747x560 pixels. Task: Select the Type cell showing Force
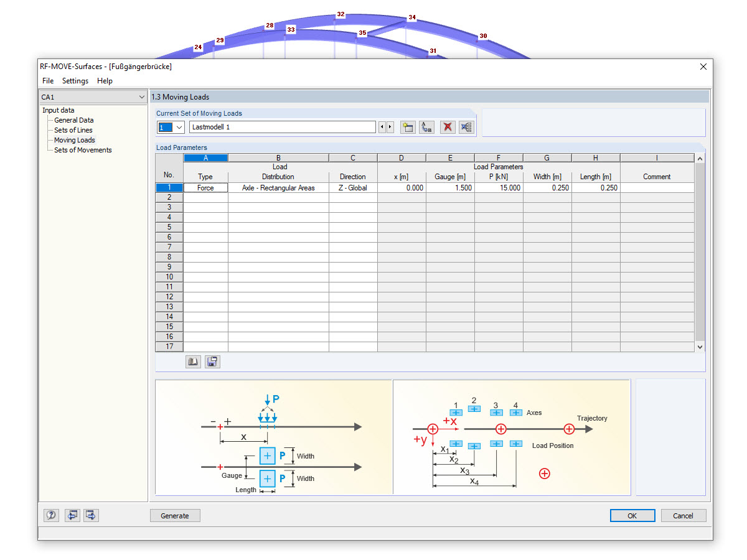pos(205,187)
